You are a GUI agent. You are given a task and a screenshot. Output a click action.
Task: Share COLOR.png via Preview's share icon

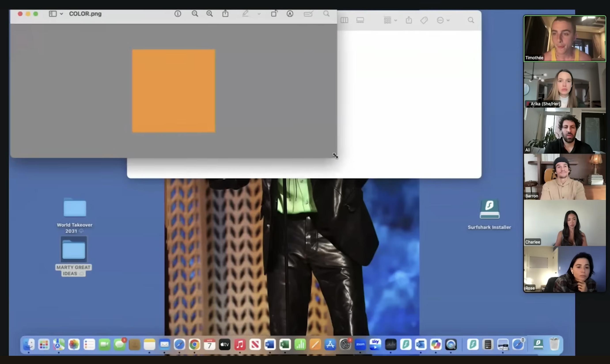(x=225, y=13)
